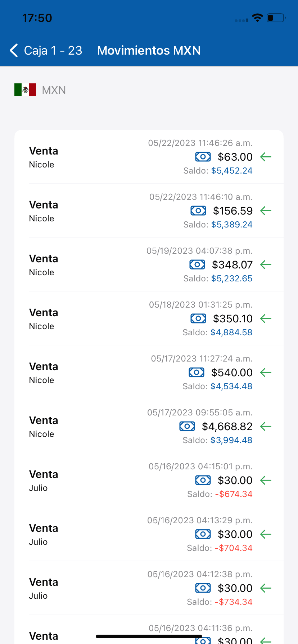The image size is (298, 644).
Task: Tap the Mexico flag icon
Action: [x=25, y=90]
